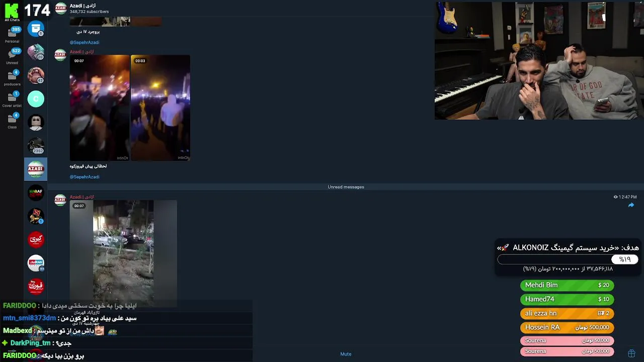Open the red avatar chat above Iran International
644x362 pixels.
36,239
